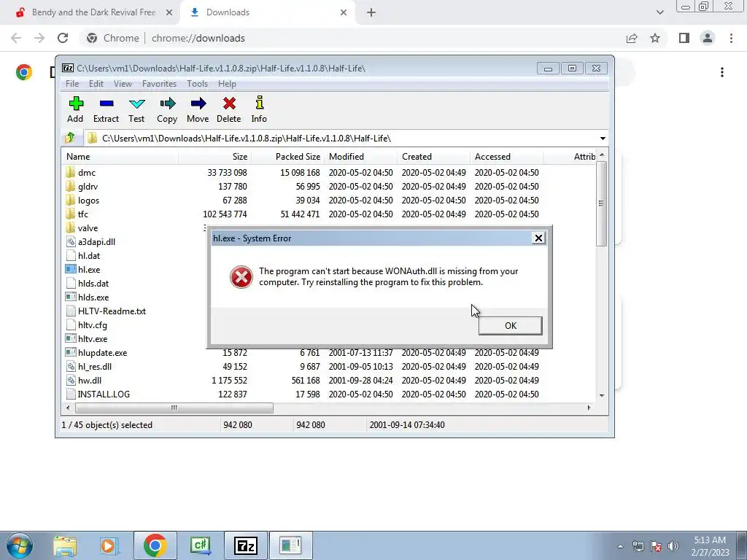
Task: Sort by the Modified column
Action: pyautogui.click(x=360, y=157)
